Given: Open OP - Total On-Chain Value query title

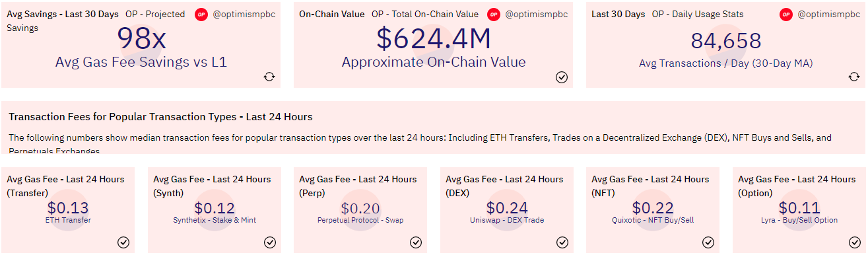Looking at the screenshot, I should coord(425,14).
